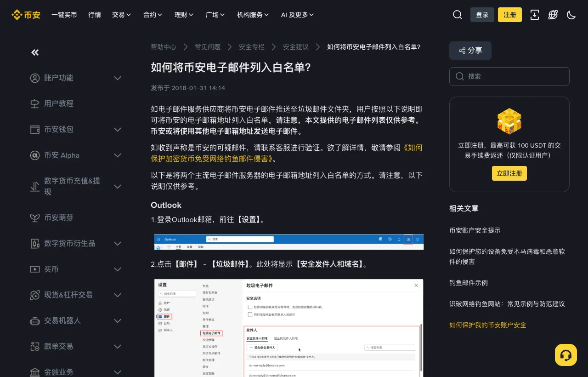The width and height of the screenshot is (588, 377).
Task: Open the 帮助中心 breadcrumb link
Action: (x=164, y=47)
